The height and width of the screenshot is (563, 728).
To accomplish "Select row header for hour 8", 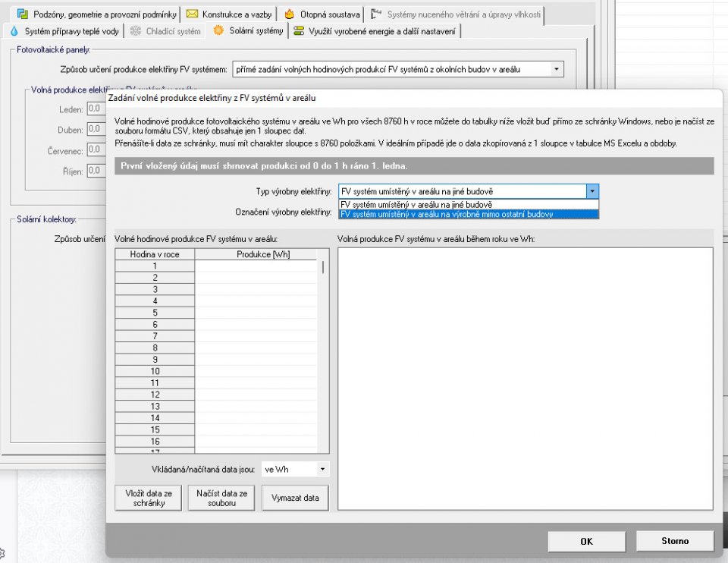I will pos(155,348).
